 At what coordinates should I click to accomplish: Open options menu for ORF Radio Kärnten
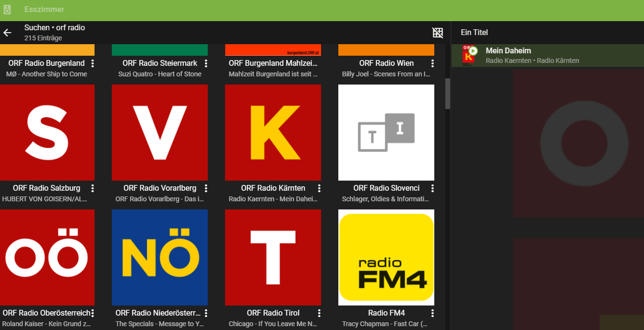pyautogui.click(x=319, y=188)
